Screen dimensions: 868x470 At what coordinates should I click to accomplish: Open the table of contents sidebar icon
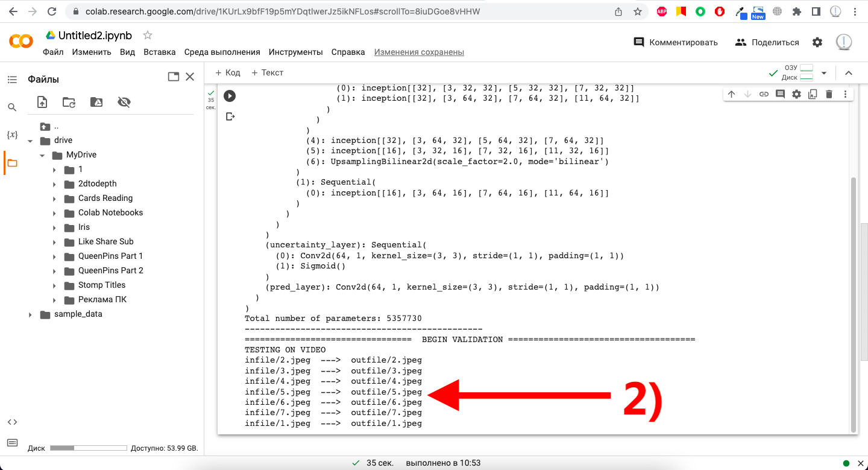coord(12,80)
